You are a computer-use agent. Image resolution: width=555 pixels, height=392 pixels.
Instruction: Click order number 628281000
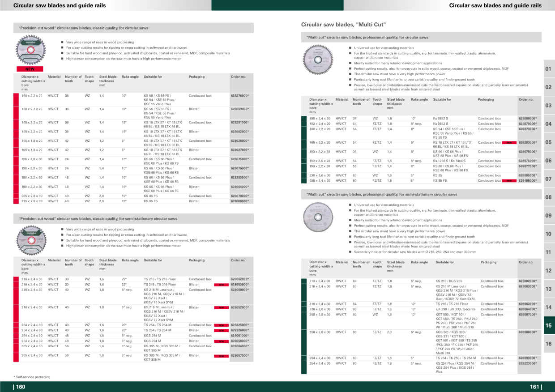pyautogui.click(x=239, y=122)
